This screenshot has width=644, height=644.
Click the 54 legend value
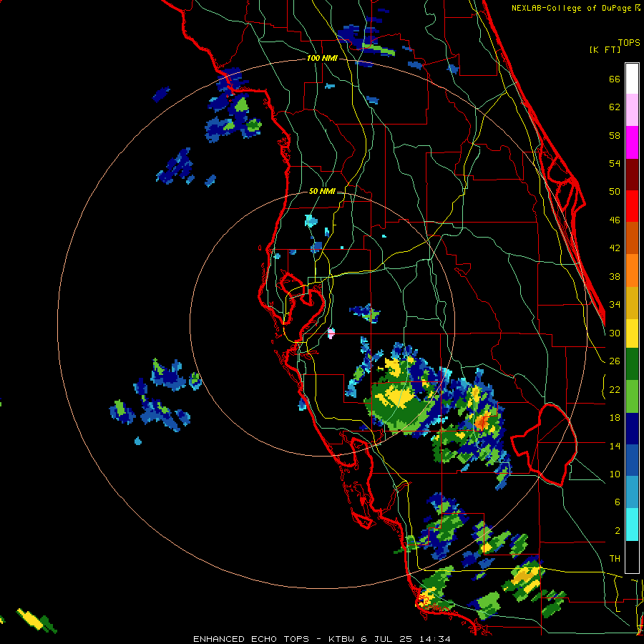click(615, 163)
